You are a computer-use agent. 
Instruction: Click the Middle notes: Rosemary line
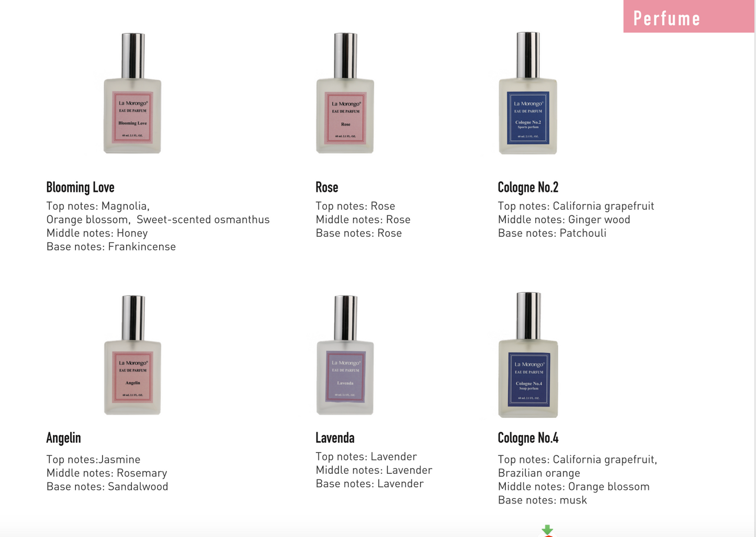coord(107,473)
